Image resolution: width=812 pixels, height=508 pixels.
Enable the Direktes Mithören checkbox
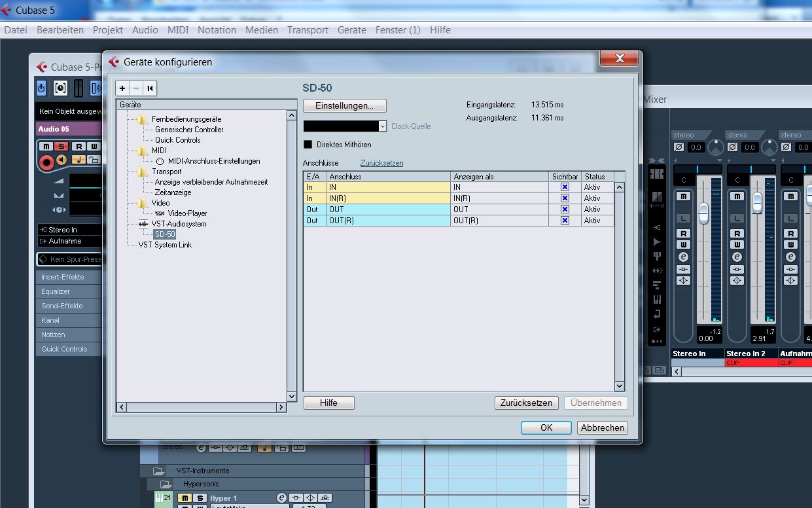click(x=308, y=145)
